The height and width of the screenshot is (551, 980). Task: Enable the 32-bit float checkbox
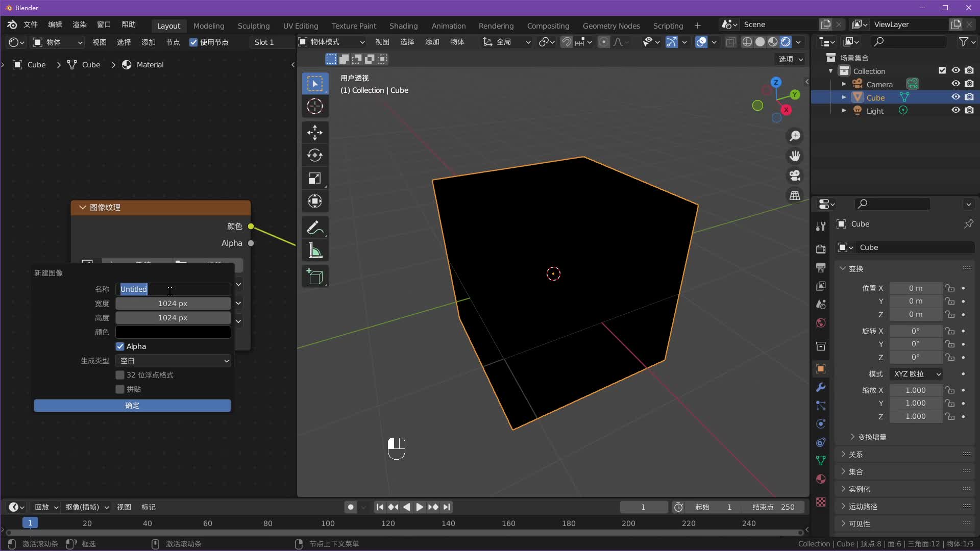coord(120,375)
